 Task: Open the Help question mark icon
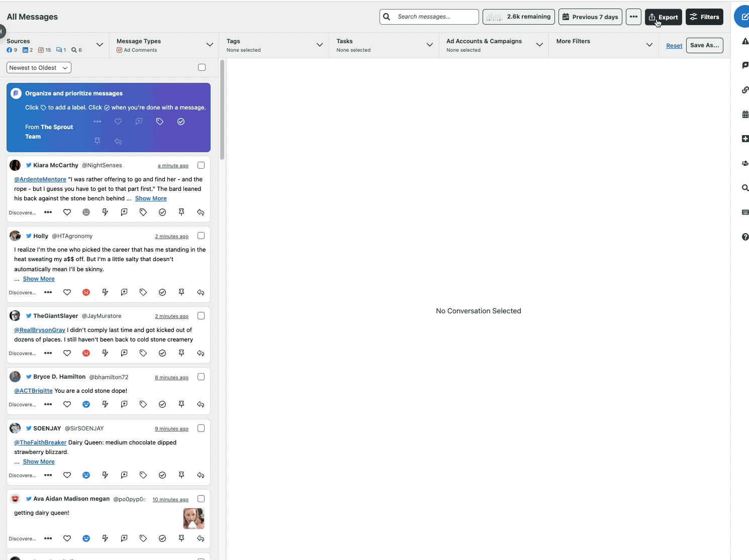pyautogui.click(x=745, y=237)
